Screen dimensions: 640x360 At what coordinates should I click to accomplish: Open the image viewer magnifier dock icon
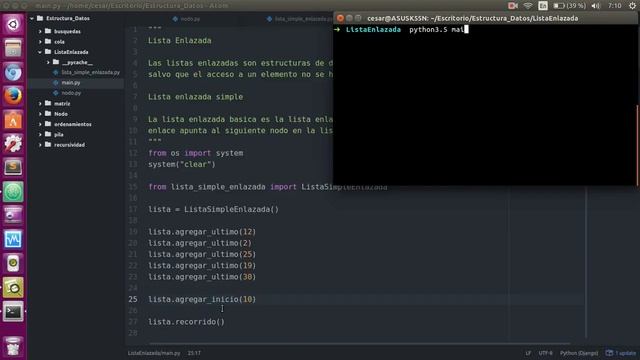coord(13,288)
